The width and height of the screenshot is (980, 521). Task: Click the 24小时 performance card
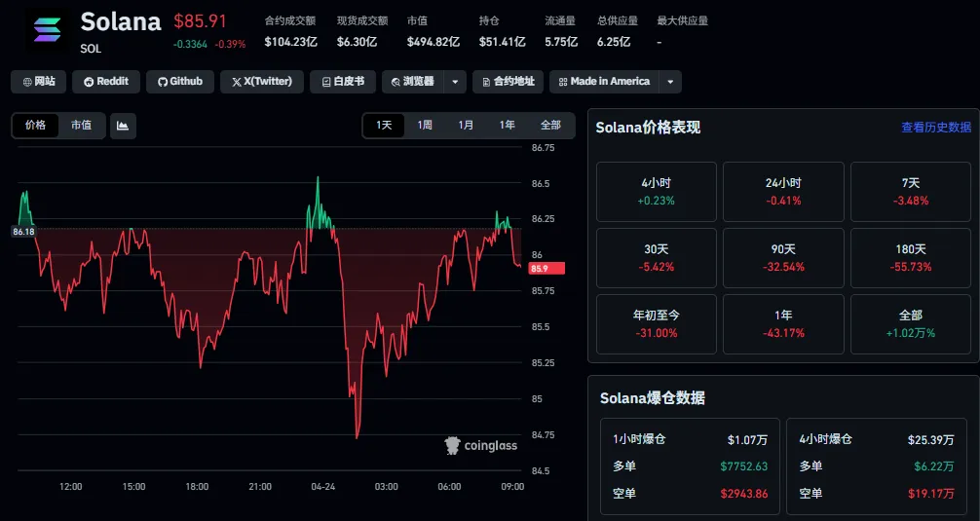pos(783,192)
